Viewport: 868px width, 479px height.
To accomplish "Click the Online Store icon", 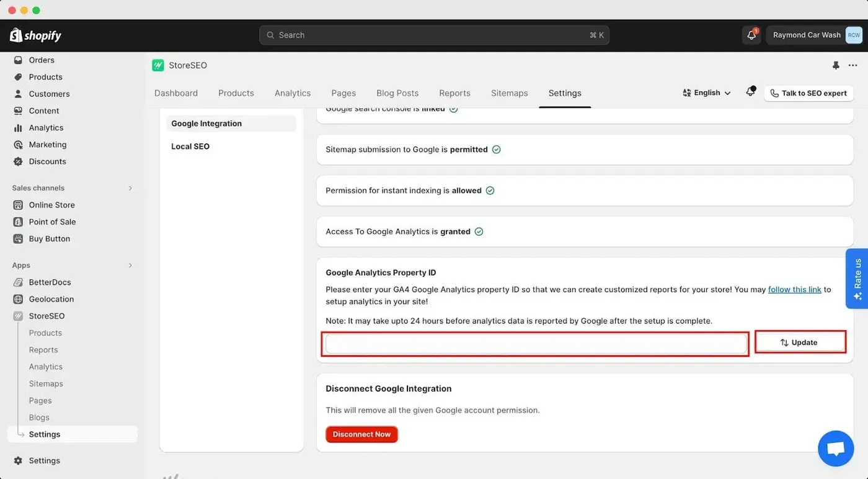I will tap(18, 205).
